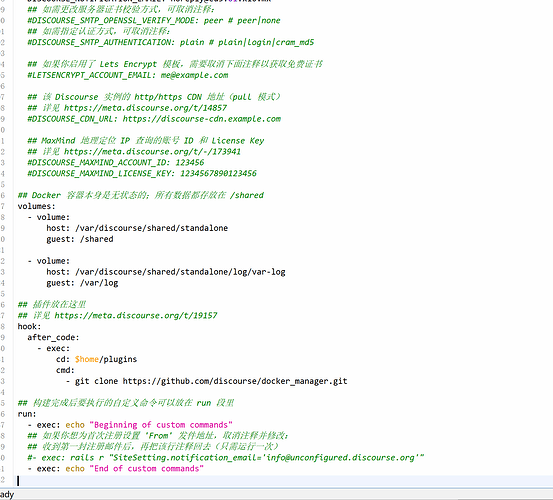Place cursor on the 'volumes:' line
Image resolution: width=553 pixels, height=500 pixels.
[x=37, y=206]
